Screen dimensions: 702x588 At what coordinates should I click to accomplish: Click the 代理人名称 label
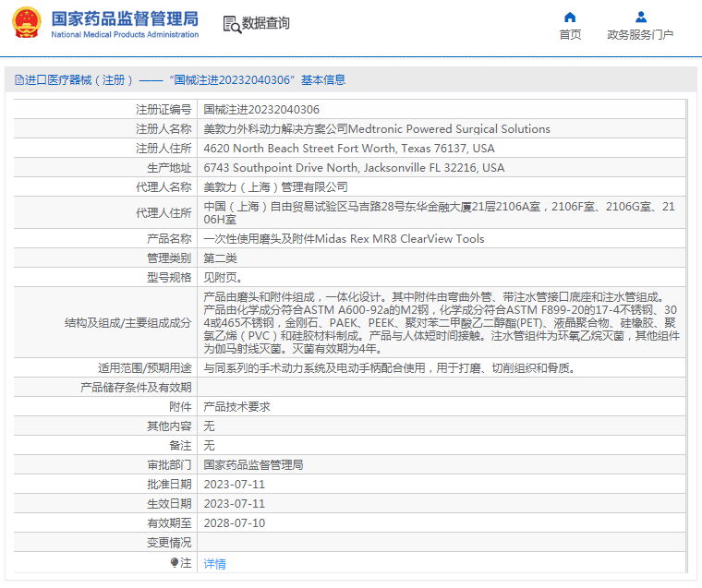(163, 186)
